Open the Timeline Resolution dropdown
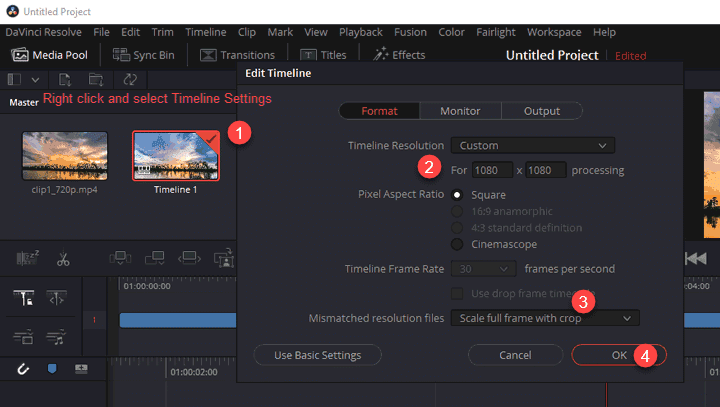This screenshot has width=720, height=407. tap(533, 146)
